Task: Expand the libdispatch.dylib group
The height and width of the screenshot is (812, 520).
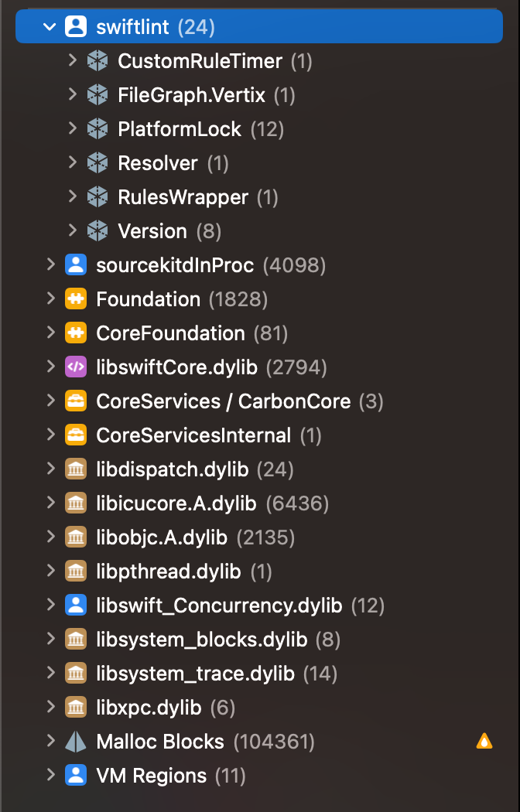Action: (x=51, y=469)
